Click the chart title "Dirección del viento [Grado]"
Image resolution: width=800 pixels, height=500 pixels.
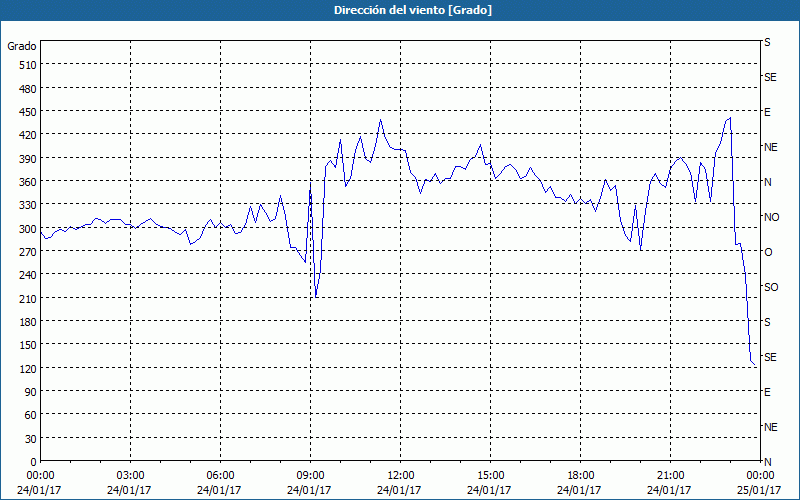[x=413, y=10]
